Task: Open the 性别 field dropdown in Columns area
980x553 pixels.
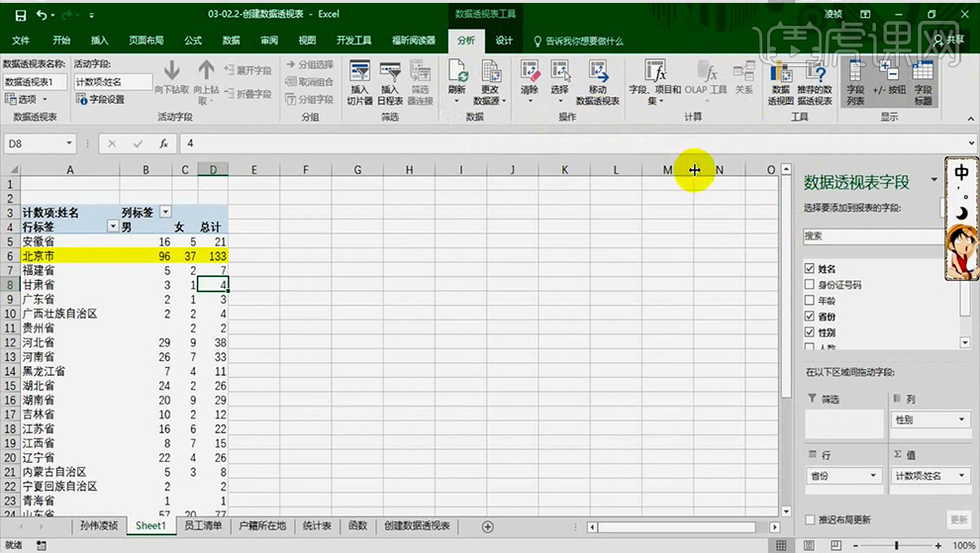Action: pos(961,419)
